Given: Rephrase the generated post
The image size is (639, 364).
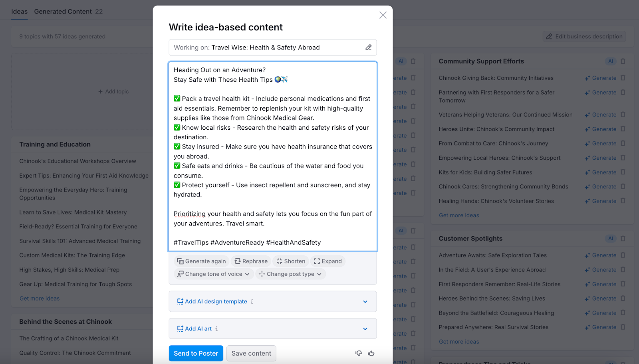Looking at the screenshot, I should (x=251, y=261).
